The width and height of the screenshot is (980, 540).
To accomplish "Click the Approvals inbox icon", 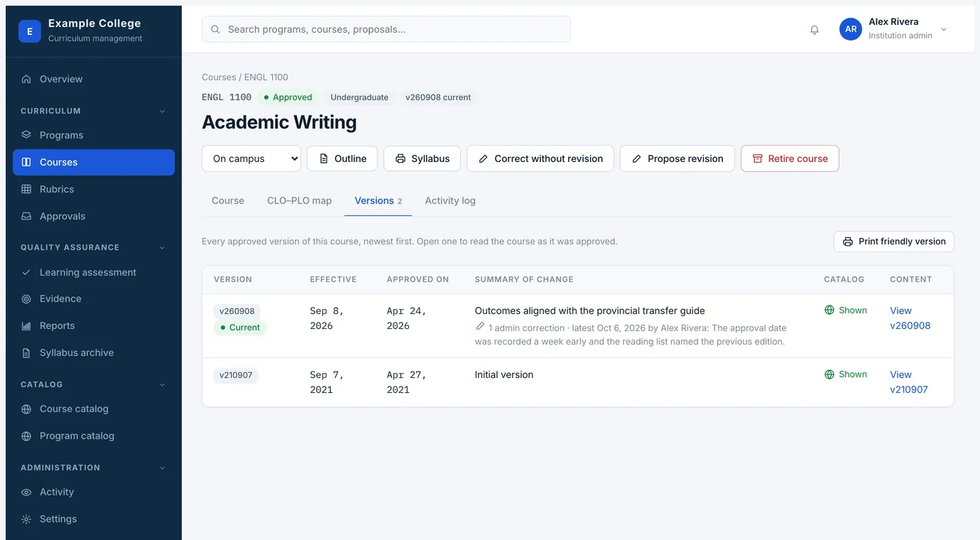I will (x=26, y=216).
